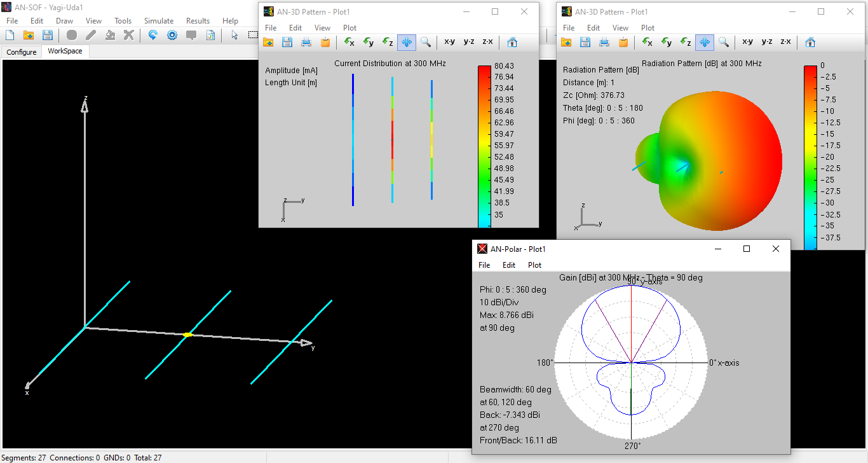Switch to the WorkSpace tab
Viewport: 868px width, 463px height.
tap(65, 52)
